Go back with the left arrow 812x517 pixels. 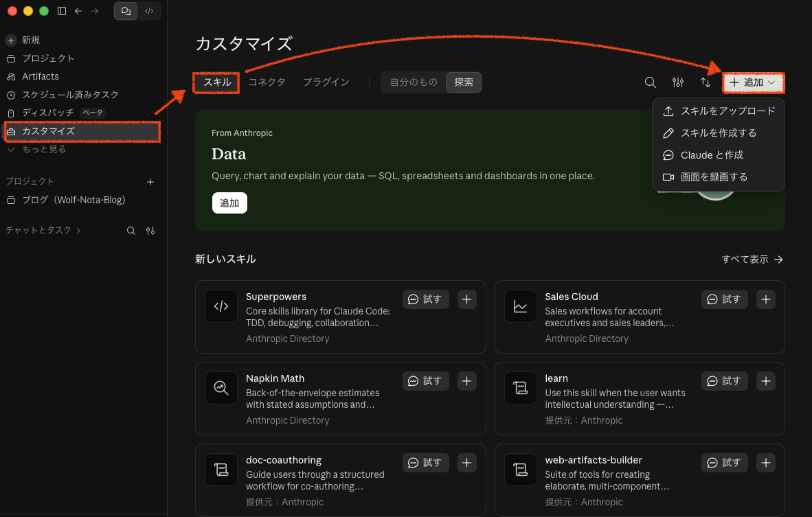(x=78, y=11)
